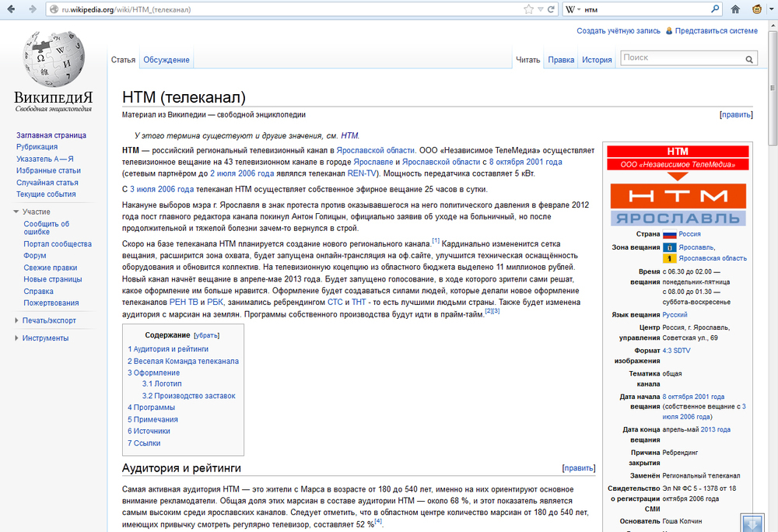
Task: Hide the contents box via убрать
Action: [206, 336]
